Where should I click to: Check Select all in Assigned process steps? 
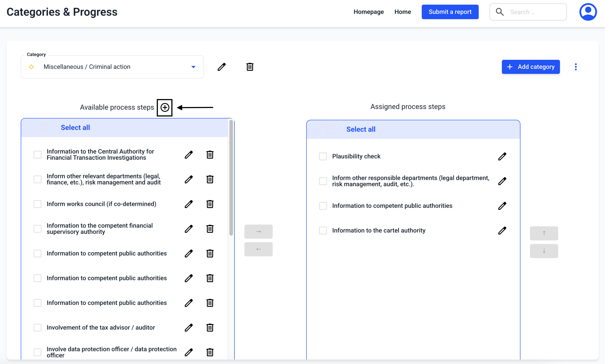pos(330,129)
